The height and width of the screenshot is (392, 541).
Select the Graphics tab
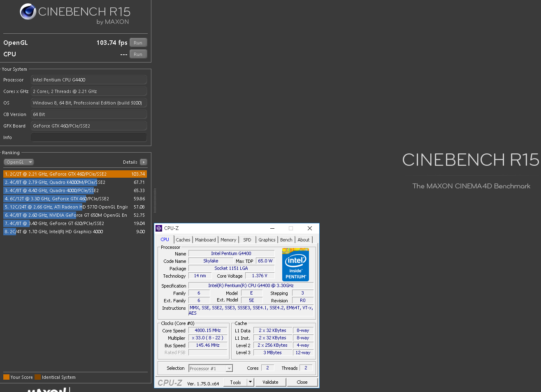pos(267,240)
